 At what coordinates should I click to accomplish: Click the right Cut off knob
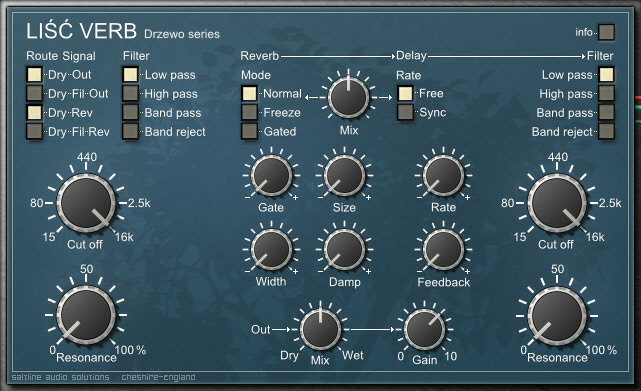pos(557,203)
